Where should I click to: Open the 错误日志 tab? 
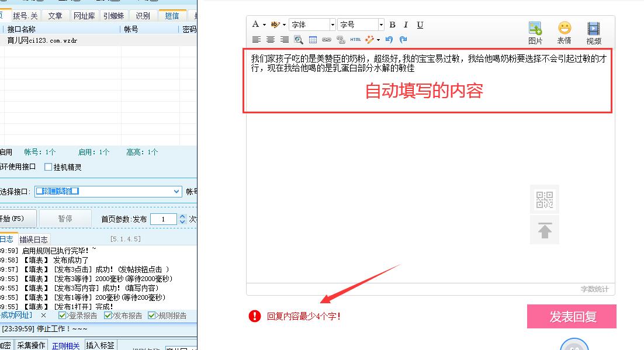click(x=34, y=238)
